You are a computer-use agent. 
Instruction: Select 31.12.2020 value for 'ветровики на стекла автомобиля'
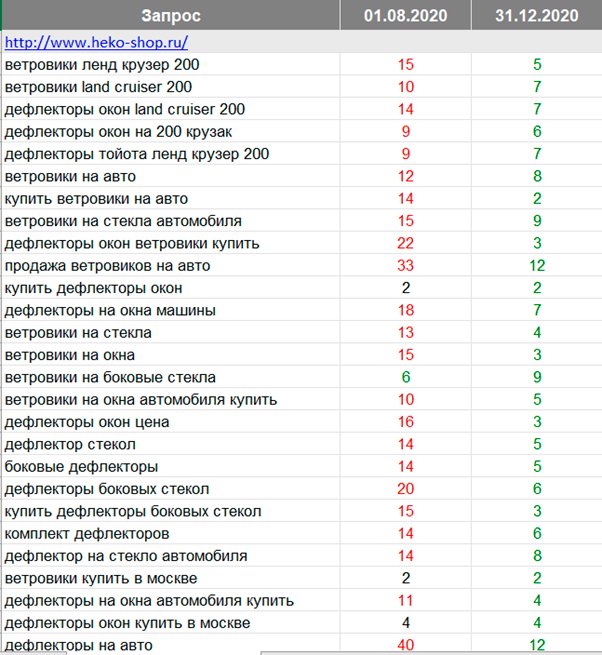coord(537,221)
